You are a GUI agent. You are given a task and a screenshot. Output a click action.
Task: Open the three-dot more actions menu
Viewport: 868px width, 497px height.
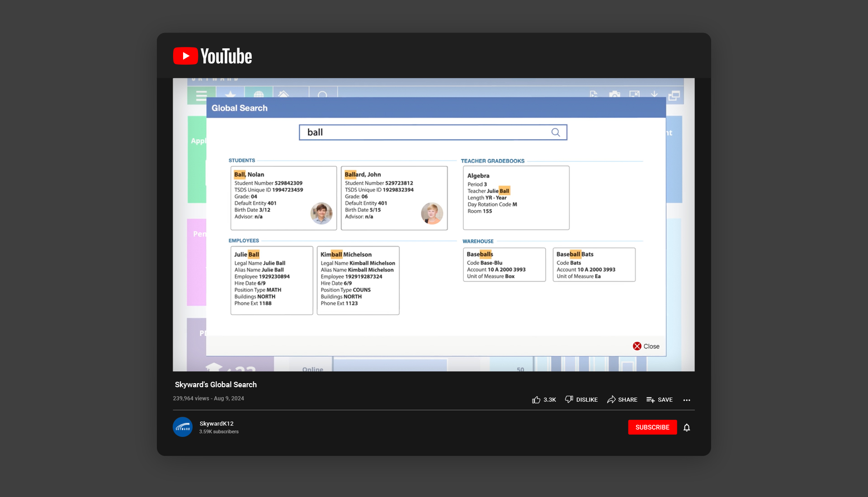coord(687,400)
